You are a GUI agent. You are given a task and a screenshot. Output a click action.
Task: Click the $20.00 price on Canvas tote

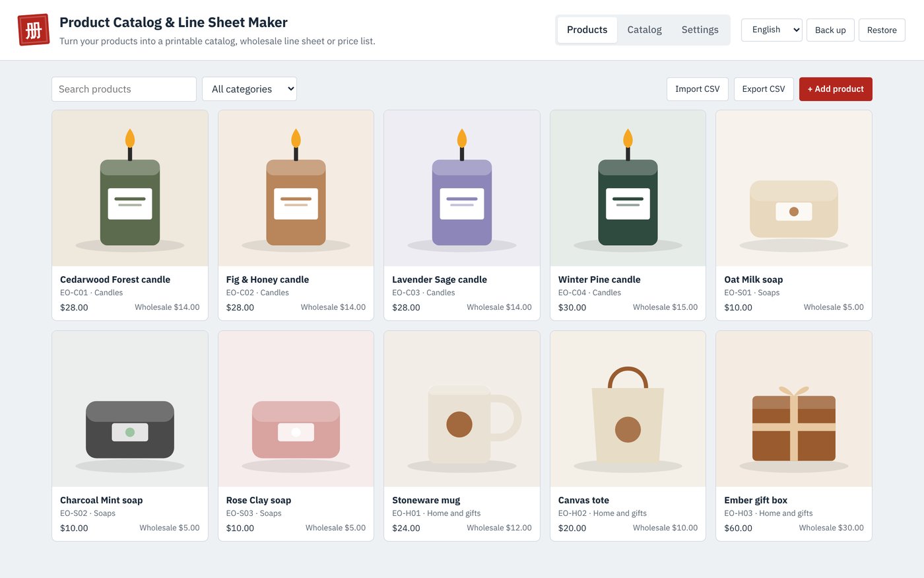pos(572,528)
